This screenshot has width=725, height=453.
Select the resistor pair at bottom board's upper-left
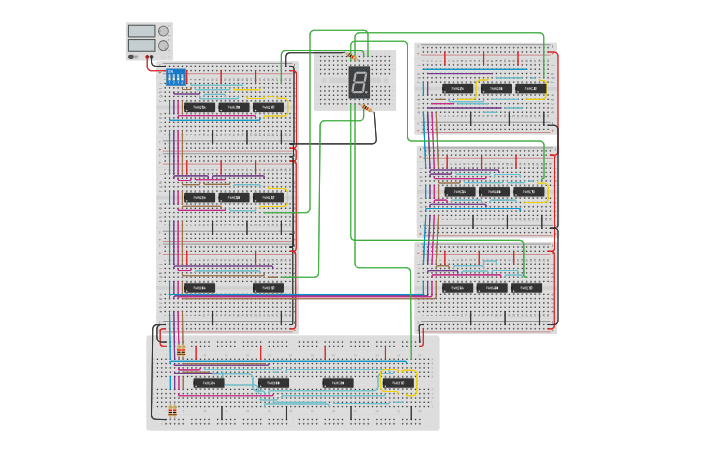coord(181,351)
